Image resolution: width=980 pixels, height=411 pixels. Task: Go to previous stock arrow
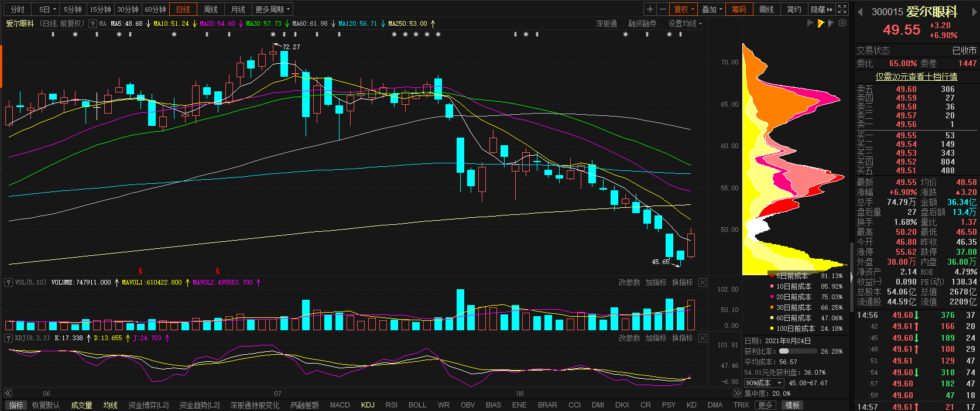(x=860, y=12)
